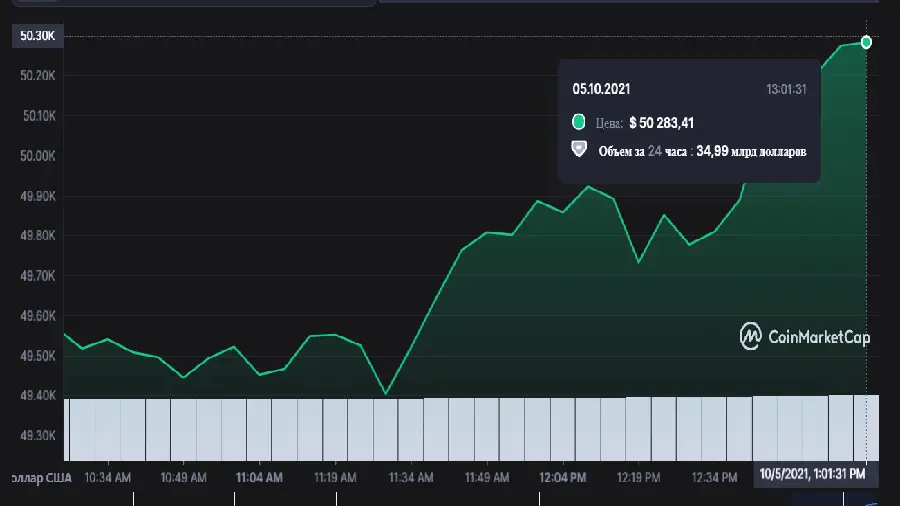Click the volume shield icon in the tooltip
Image resolution: width=900 pixels, height=506 pixels.
pyautogui.click(x=578, y=149)
